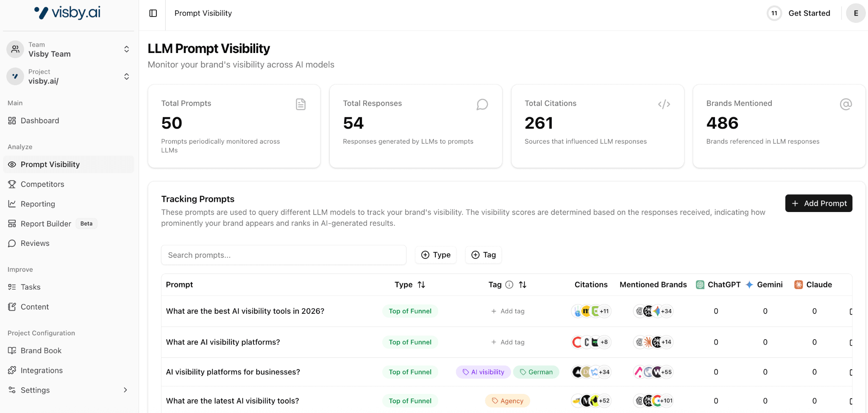The width and height of the screenshot is (868, 413).
Task: Click the Claude column logo
Action: pos(798,285)
